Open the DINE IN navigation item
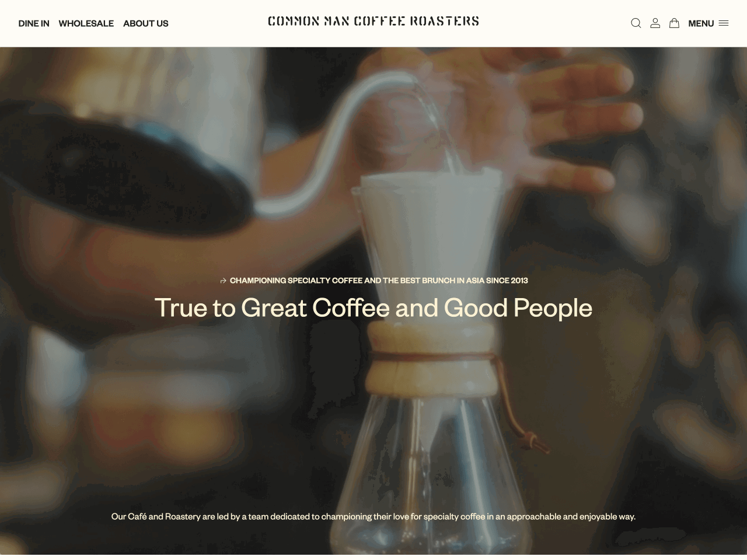This screenshot has height=560, width=747. (x=34, y=23)
